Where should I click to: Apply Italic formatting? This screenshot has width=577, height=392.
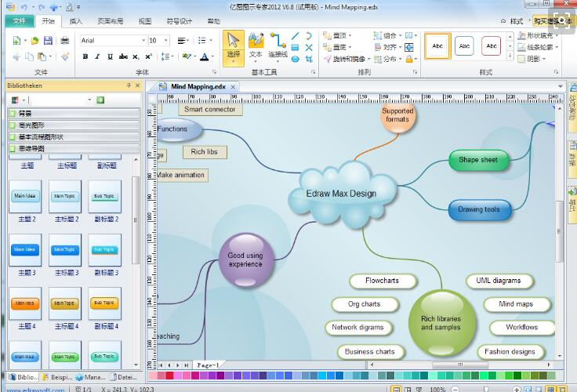[97, 56]
